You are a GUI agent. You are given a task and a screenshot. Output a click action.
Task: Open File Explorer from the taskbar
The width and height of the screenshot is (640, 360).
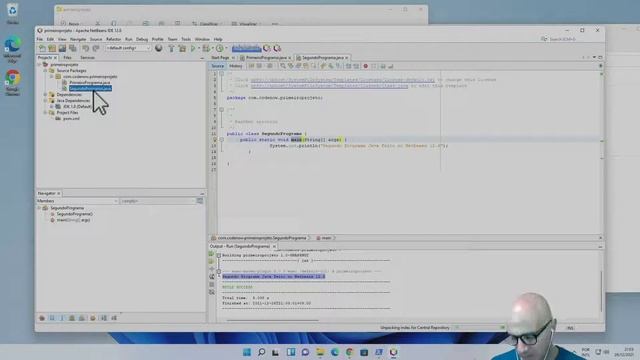click(320, 352)
